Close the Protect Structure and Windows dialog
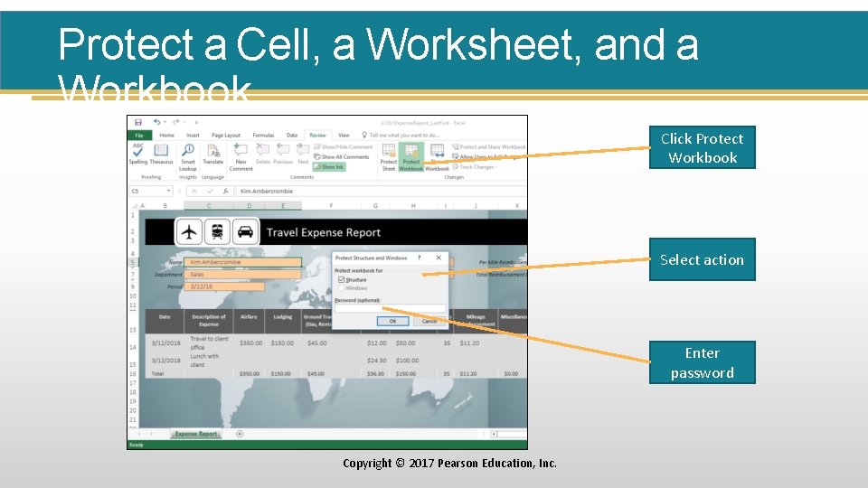Screen dimensions: 868x488 pos(439,258)
